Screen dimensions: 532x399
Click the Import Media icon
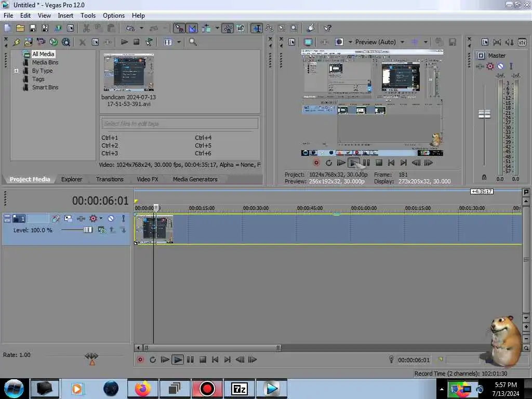coord(28,42)
